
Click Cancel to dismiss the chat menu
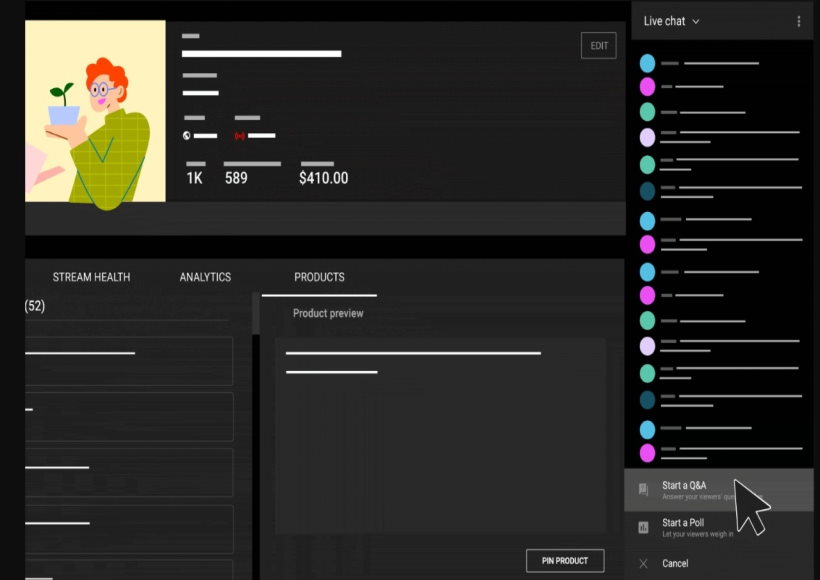coord(675,563)
